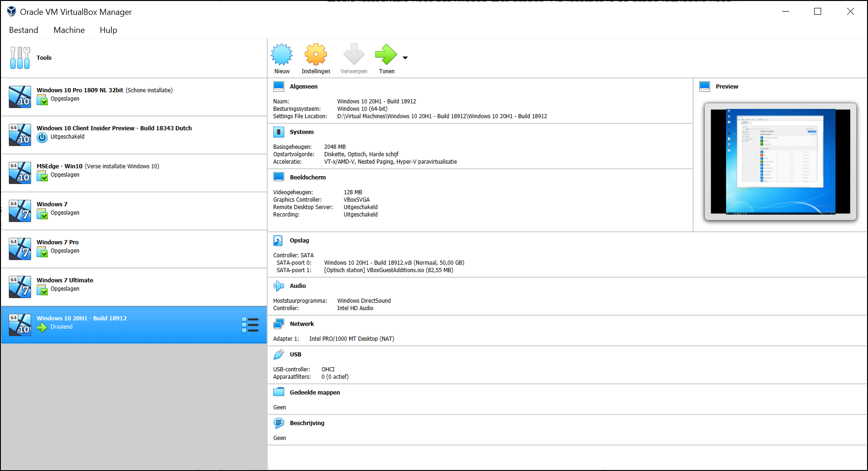Screen dimensions: 868x471
Task: Open the Hulp menu
Action: (109, 30)
